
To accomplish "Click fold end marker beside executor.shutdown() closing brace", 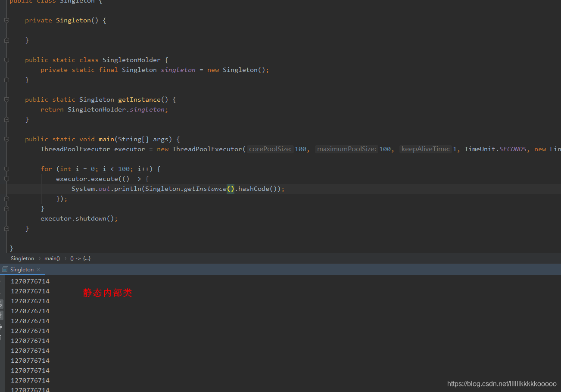I will [x=6, y=228].
